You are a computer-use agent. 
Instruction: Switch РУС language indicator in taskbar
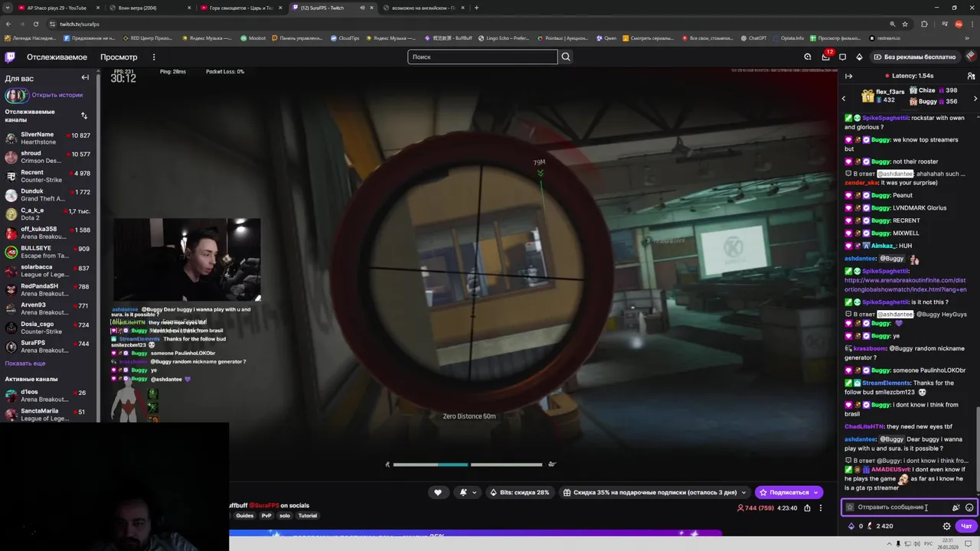coord(929,544)
